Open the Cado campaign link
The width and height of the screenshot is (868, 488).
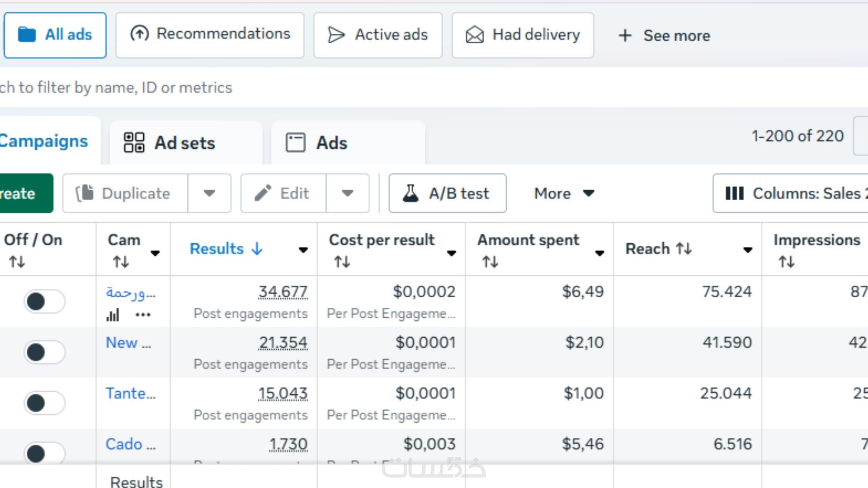coord(124,444)
